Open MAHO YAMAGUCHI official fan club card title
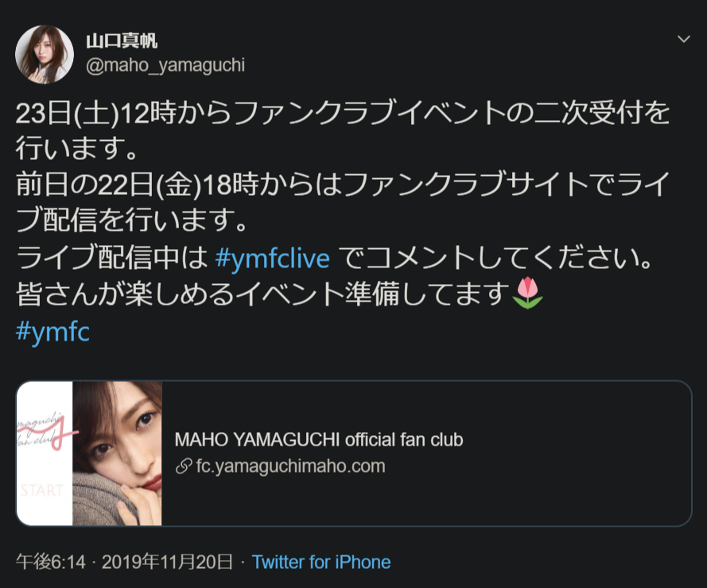Image resolution: width=707 pixels, height=588 pixels. tap(319, 439)
